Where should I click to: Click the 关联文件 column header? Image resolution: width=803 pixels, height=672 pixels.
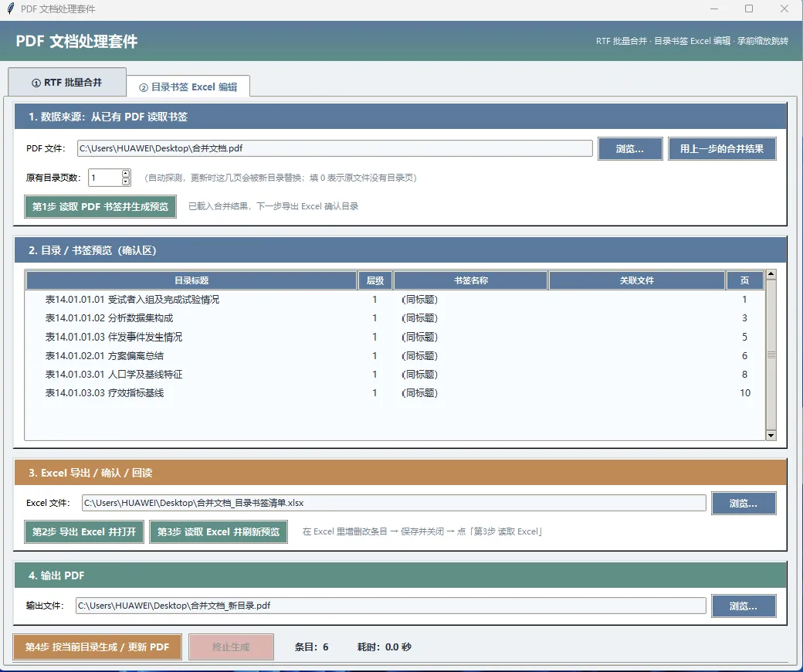(x=637, y=280)
